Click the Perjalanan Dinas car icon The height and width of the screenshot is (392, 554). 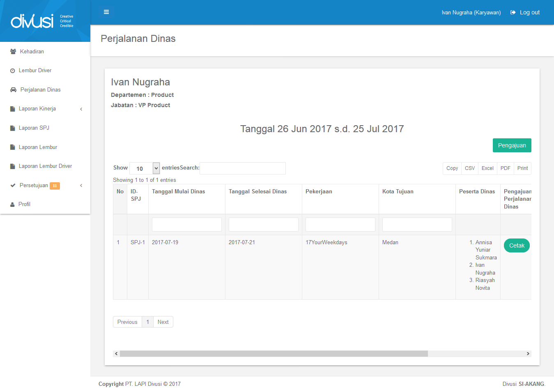point(14,90)
